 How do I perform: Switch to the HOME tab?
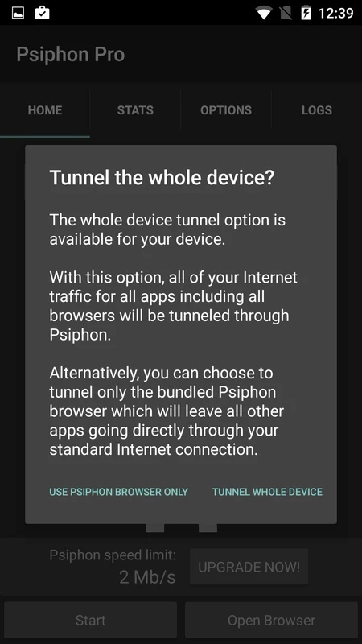pyautogui.click(x=45, y=110)
